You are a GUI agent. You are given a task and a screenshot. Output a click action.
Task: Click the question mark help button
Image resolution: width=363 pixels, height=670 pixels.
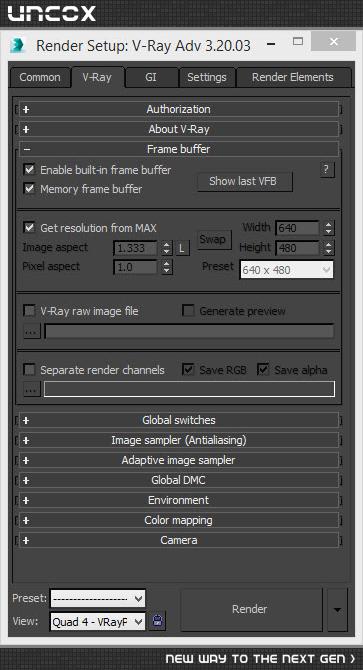click(327, 170)
